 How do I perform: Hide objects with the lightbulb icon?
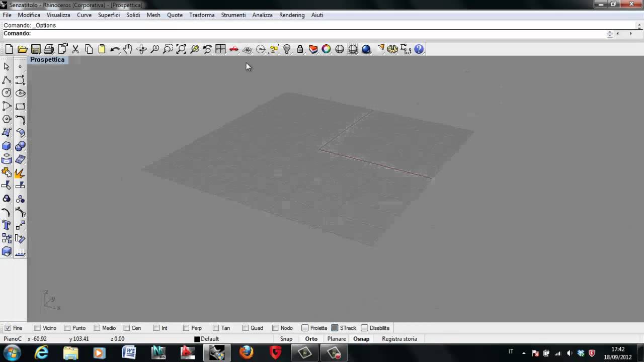click(x=287, y=49)
